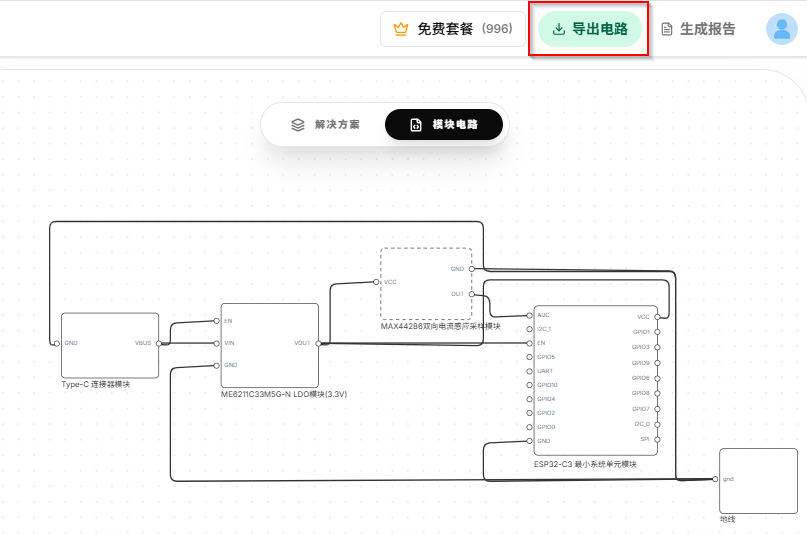The image size is (807, 534).
Task: Click the GPIO6 pin on ESP32-C3
Action: 657,378
